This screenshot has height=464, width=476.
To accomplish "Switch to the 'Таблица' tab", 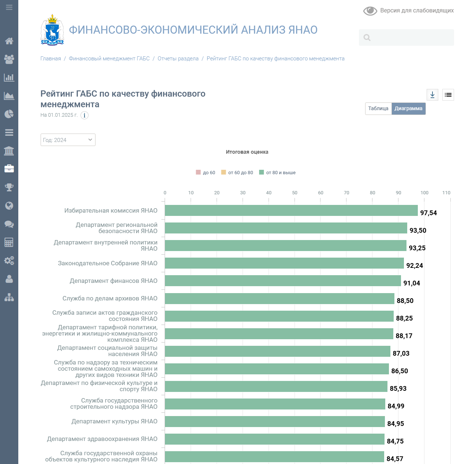I will point(378,109).
